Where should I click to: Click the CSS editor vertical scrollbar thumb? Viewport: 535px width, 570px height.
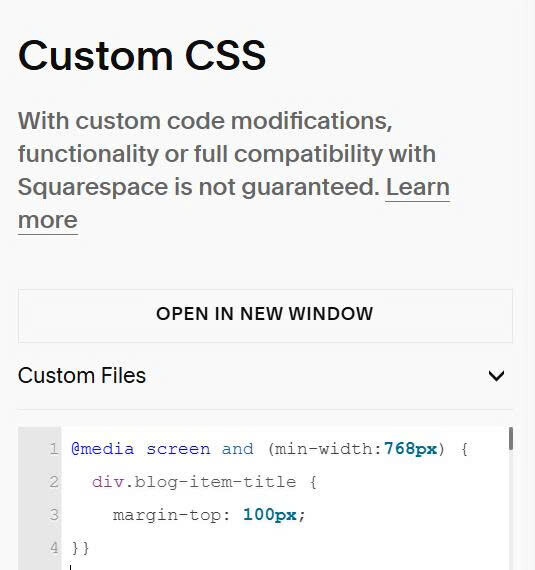[511, 438]
